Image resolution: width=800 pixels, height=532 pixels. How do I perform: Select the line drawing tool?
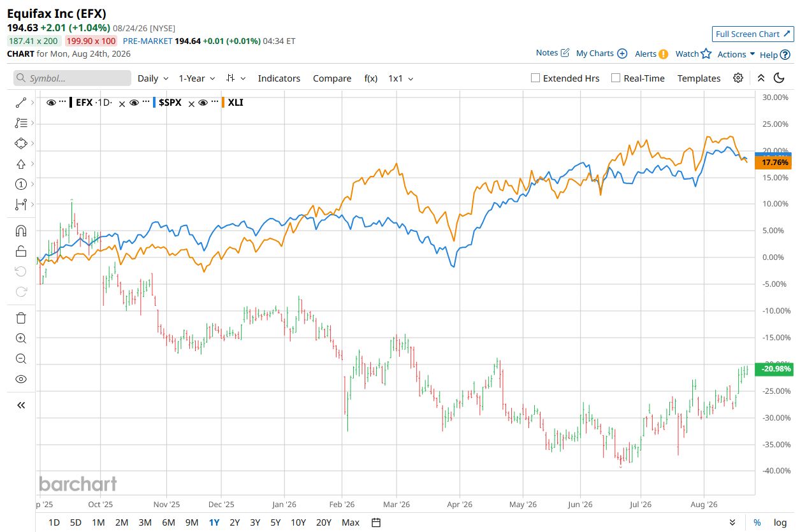pos(20,103)
